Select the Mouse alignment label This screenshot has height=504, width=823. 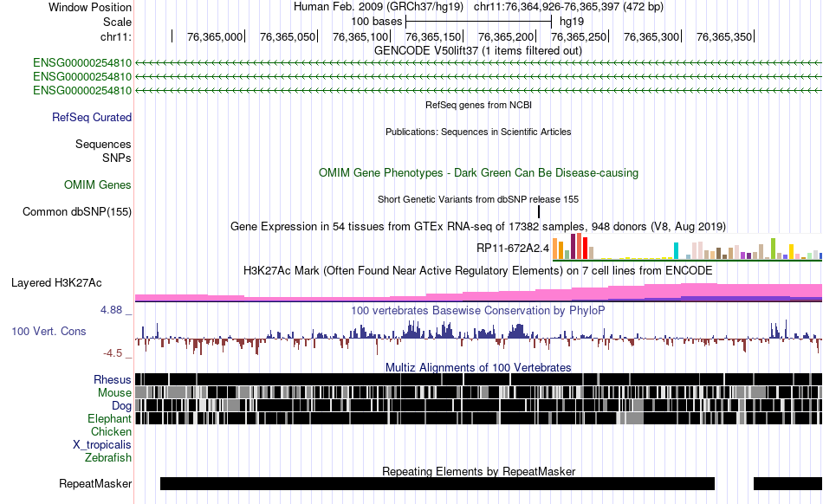[114, 393]
